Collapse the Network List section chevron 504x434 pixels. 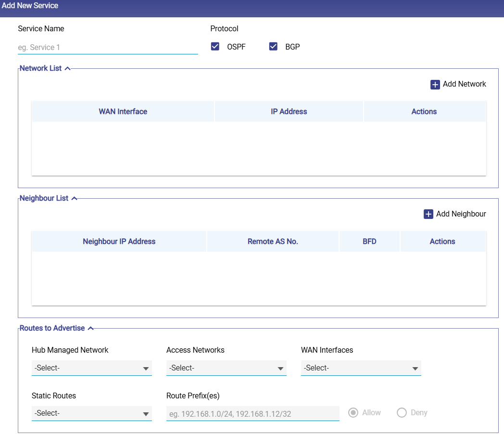[67, 69]
